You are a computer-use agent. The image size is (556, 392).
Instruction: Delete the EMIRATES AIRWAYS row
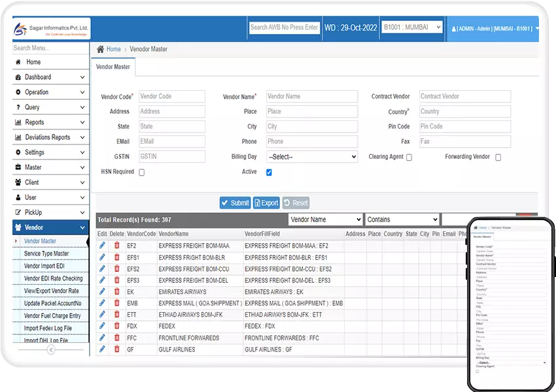[x=116, y=291]
